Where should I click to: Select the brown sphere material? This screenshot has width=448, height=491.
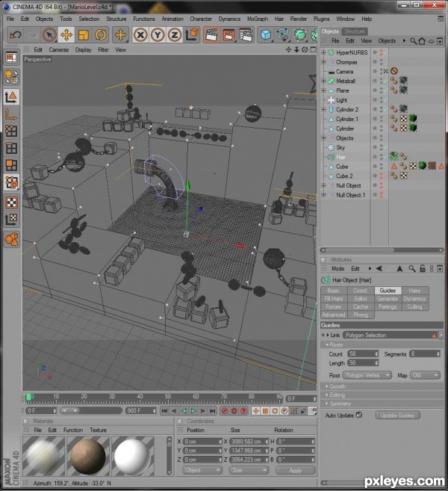87,456
